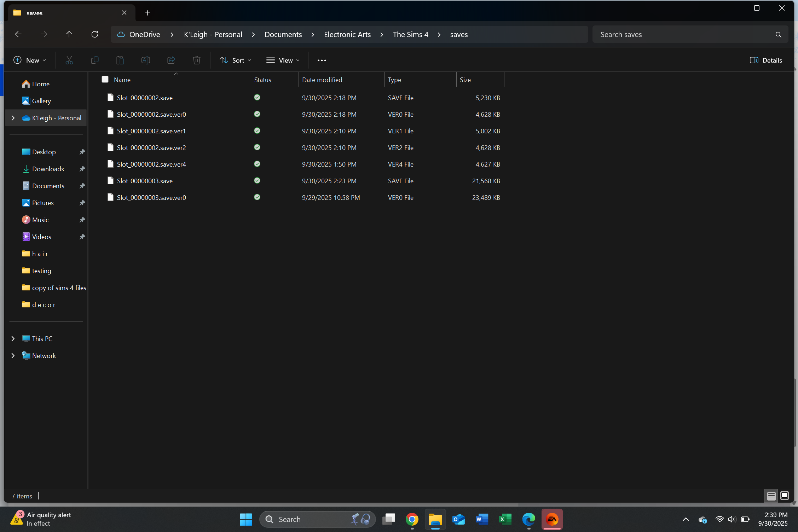Click the Cut scissors icon in toolbar
Viewport: 798px width, 532px height.
click(69, 60)
